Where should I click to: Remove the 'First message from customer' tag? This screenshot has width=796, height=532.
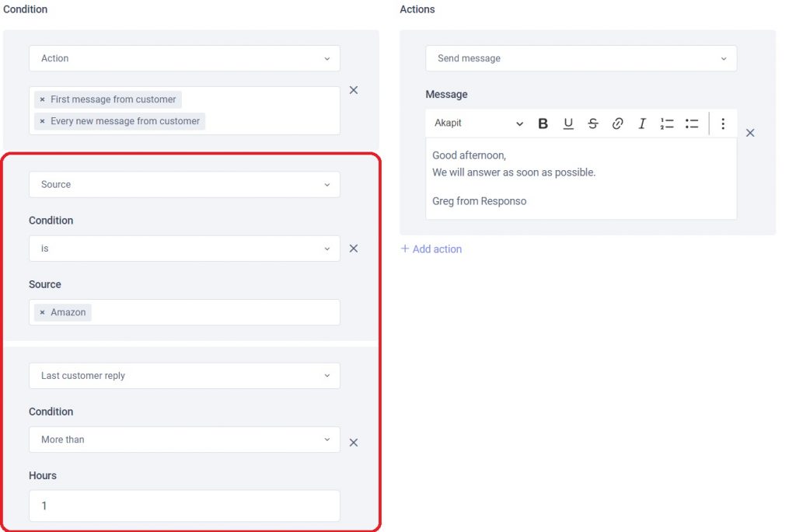pyautogui.click(x=42, y=99)
